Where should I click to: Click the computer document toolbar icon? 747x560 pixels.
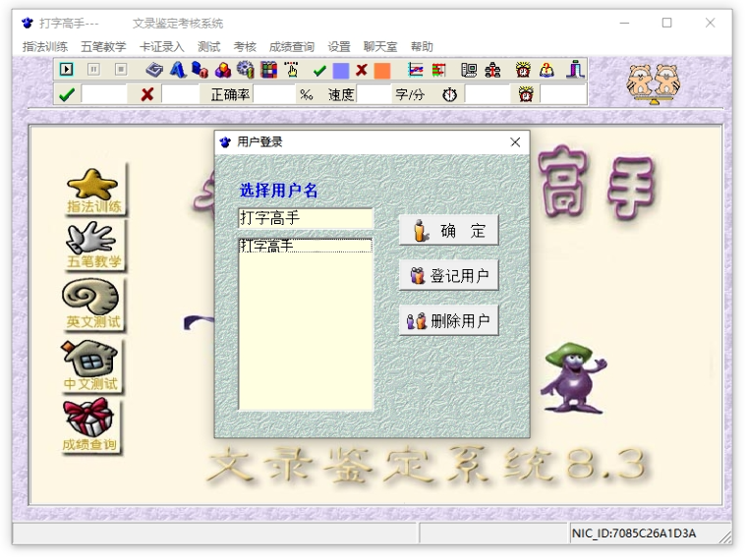pos(469,70)
